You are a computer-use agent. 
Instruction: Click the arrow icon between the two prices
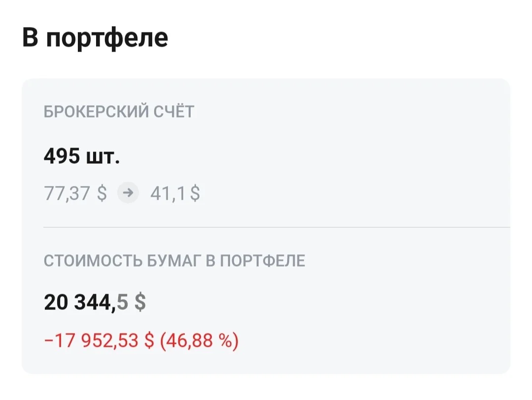tap(128, 193)
